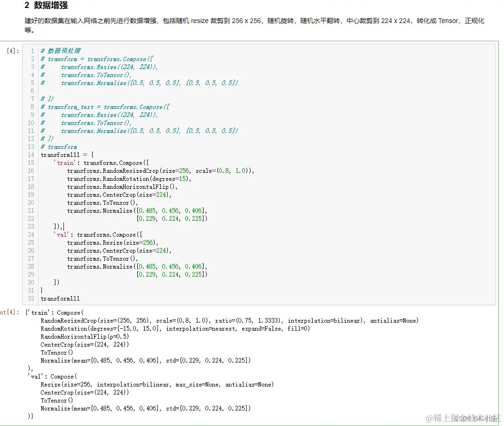The image size is (504, 426).
Task: Click output RandomRotation(degrees=[-15.0, 15.0] line
Action: click(x=175, y=329)
